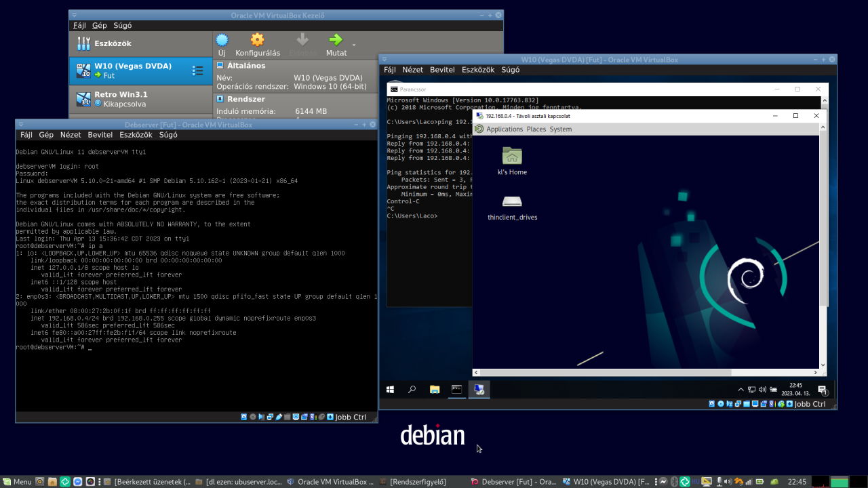Open Bevitel menu in Debserver window
The width and height of the screenshot is (868, 488).
click(x=100, y=135)
